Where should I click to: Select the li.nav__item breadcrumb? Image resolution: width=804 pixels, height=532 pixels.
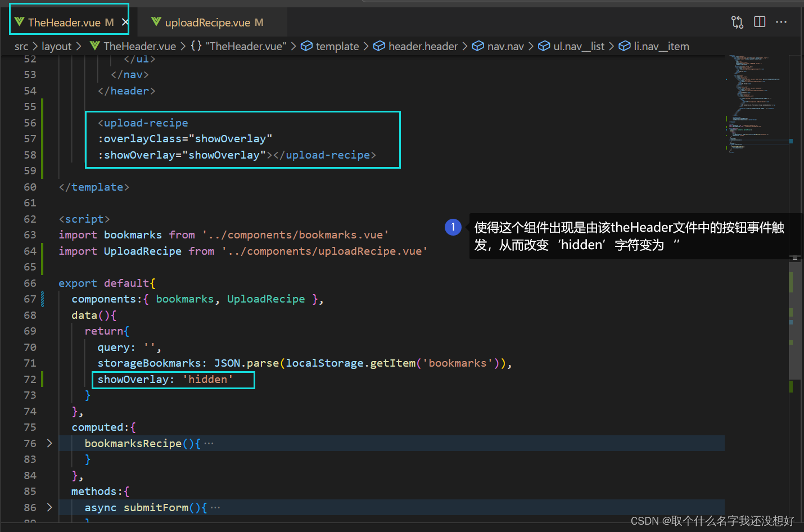tap(662, 46)
